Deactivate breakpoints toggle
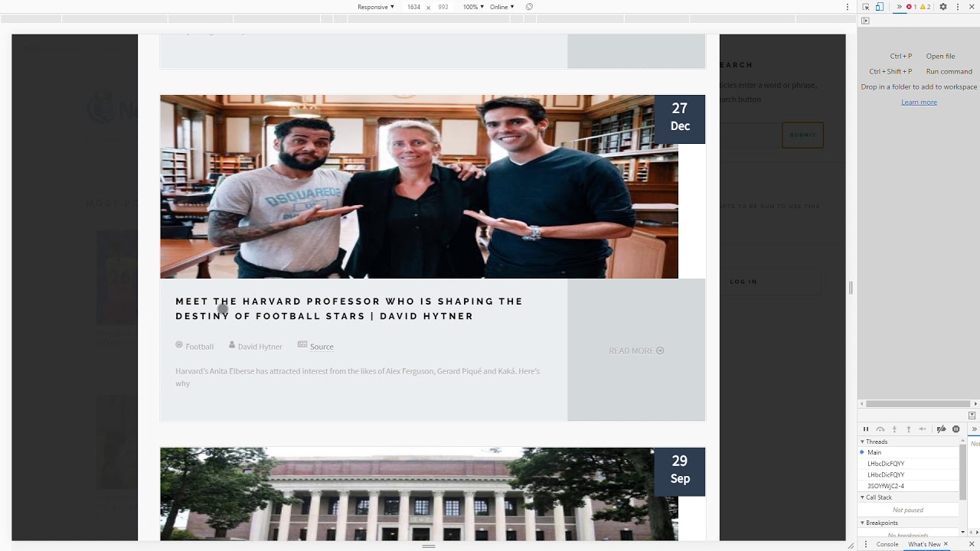Image resolution: width=980 pixels, height=551 pixels. pos(942,429)
